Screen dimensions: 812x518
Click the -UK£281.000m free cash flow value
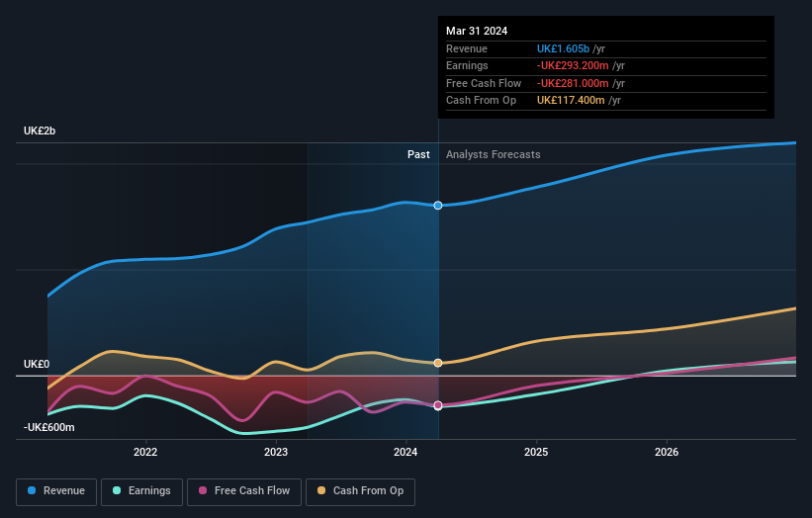point(573,83)
